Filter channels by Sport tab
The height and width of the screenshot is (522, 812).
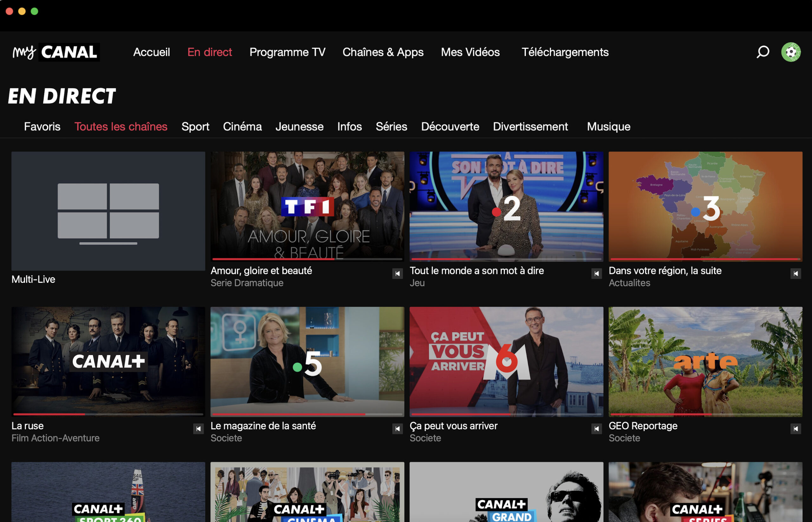195,127
